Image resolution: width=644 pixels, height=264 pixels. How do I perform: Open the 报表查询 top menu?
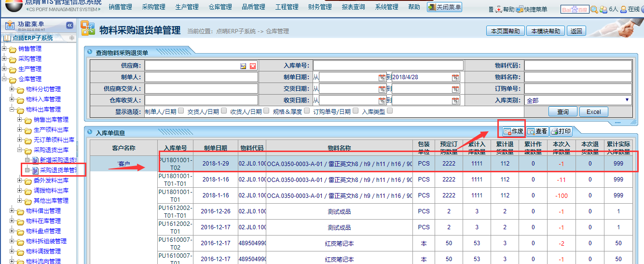coord(353,7)
